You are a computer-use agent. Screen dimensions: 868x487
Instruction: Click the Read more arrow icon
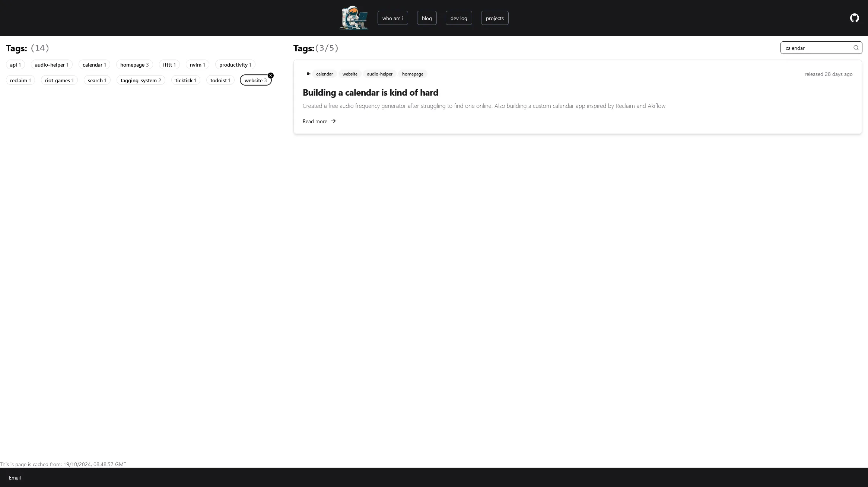[x=333, y=121]
